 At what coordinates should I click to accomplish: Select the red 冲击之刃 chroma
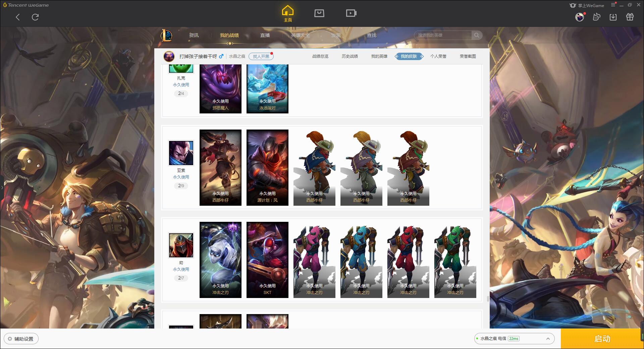point(408,260)
